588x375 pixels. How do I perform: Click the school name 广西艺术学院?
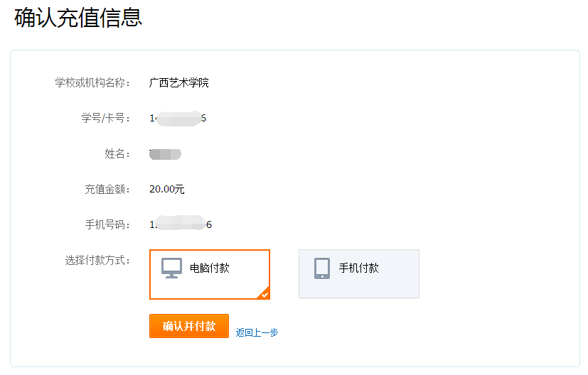click(179, 83)
